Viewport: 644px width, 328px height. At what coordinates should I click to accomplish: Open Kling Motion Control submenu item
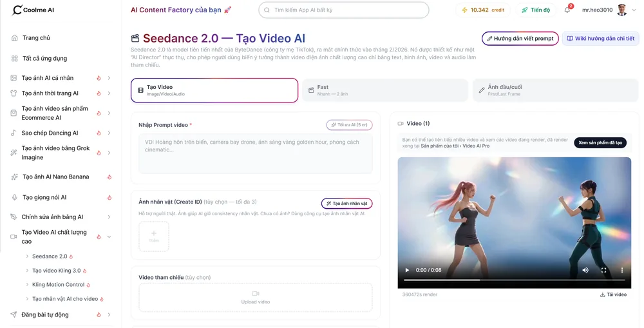coord(59,284)
